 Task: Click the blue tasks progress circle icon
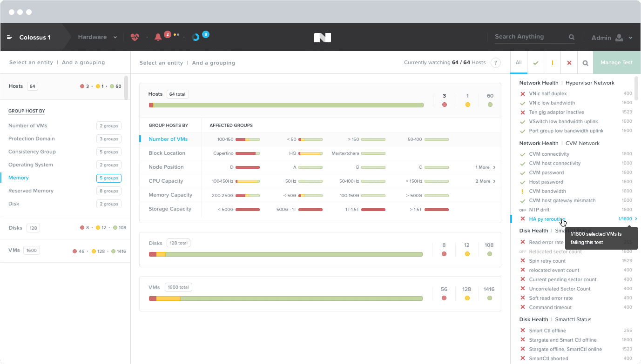tap(196, 37)
